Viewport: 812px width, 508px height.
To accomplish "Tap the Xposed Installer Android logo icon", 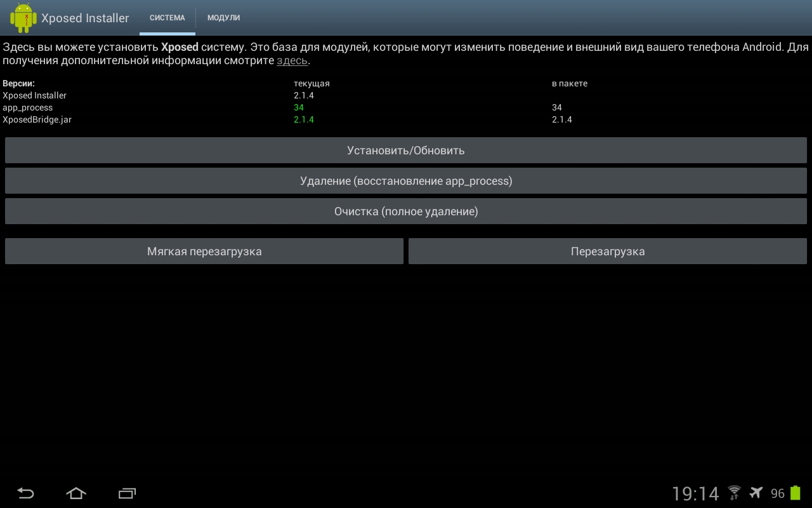I will click(23, 18).
